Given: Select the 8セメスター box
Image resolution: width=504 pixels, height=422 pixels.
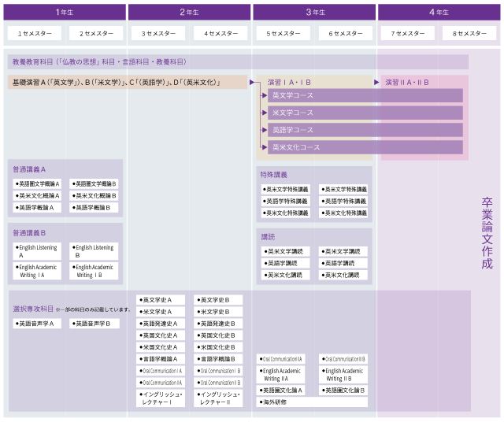Looking at the screenshot, I should [469, 33].
